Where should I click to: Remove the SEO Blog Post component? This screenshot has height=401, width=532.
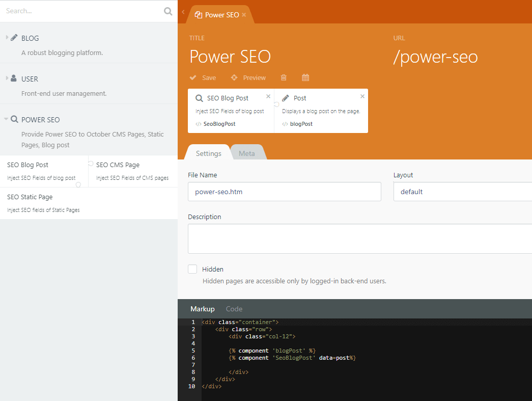(268, 96)
